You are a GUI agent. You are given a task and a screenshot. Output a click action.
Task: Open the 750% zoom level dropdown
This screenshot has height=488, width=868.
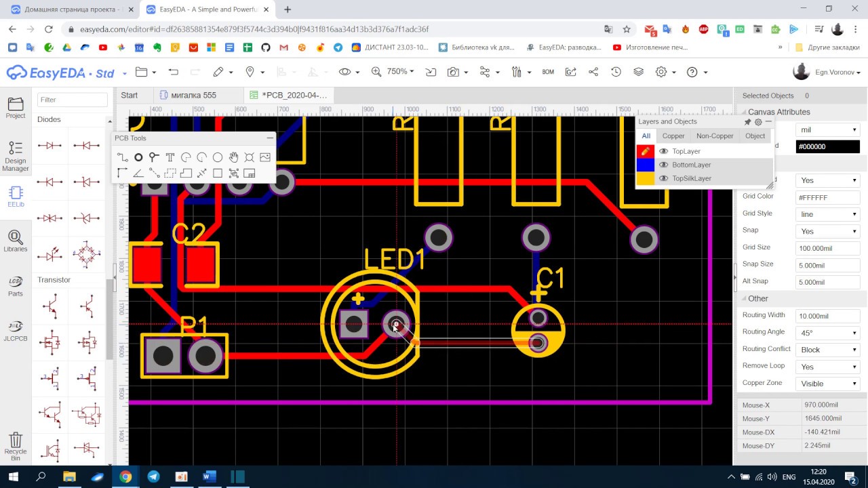pos(400,72)
